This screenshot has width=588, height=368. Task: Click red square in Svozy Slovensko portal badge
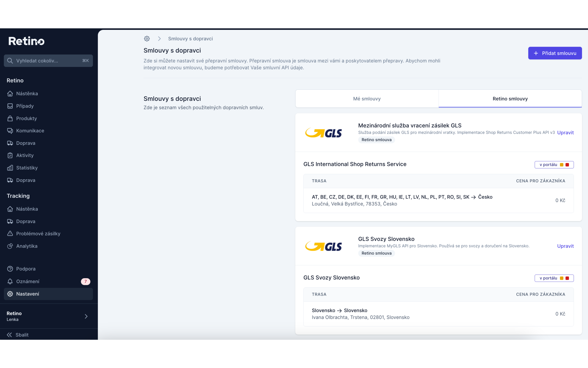point(567,278)
